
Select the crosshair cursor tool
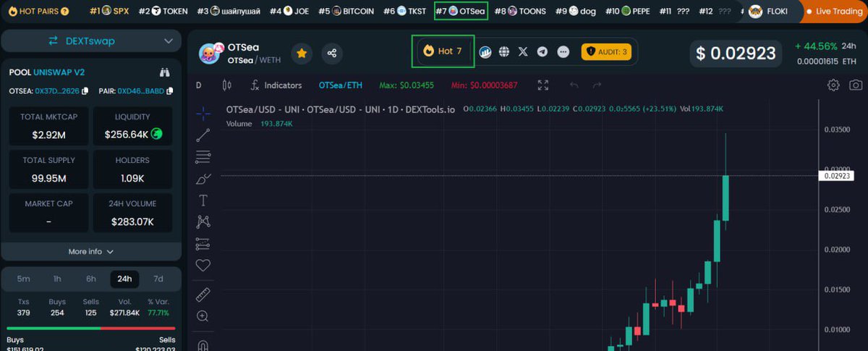pyautogui.click(x=203, y=114)
